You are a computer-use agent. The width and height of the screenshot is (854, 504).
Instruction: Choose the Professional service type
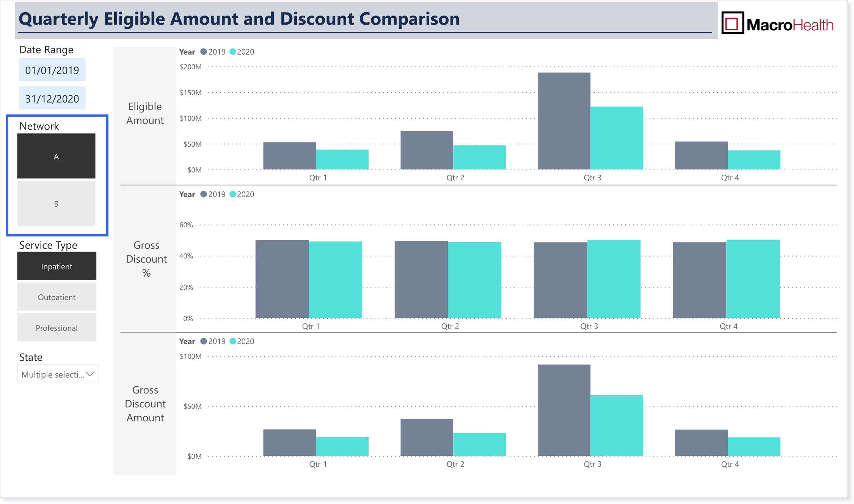pos(57,327)
